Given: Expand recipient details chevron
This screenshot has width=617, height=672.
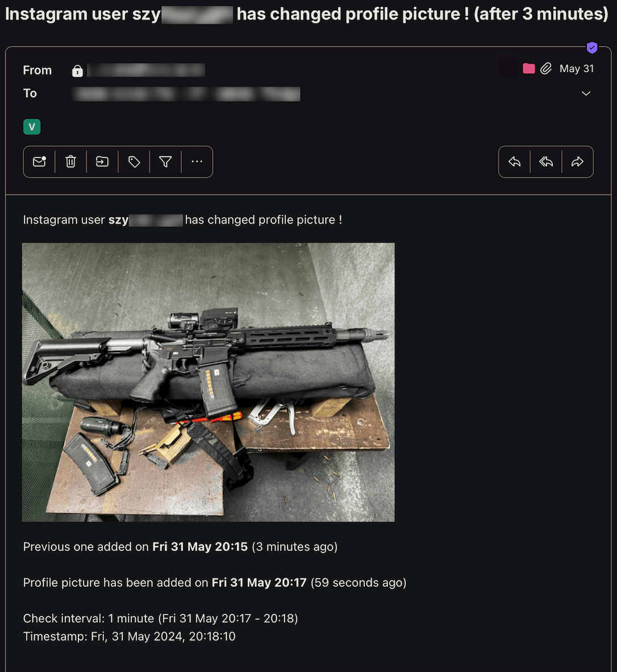Looking at the screenshot, I should click(x=586, y=93).
